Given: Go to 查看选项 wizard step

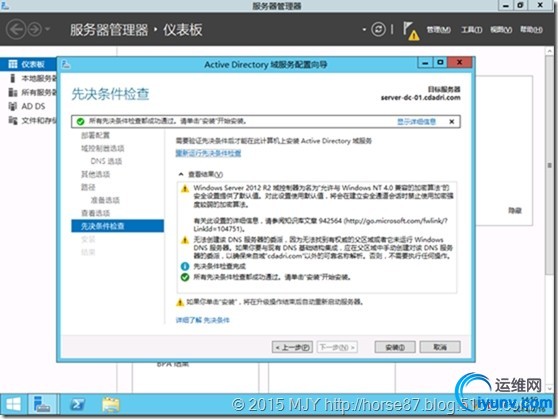Looking at the screenshot, I should coord(95,213).
